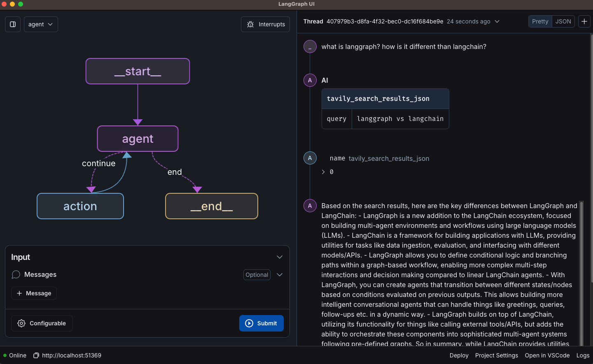This screenshot has height=364, width=593.
Task: Open the thread timestamp dropdown arrow
Action: pyautogui.click(x=497, y=21)
